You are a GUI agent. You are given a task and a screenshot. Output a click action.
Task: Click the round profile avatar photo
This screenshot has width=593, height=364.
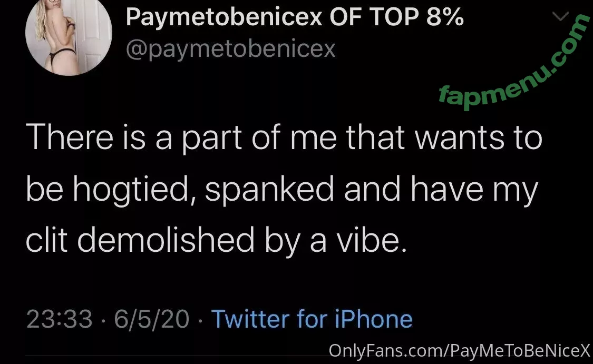tap(69, 38)
